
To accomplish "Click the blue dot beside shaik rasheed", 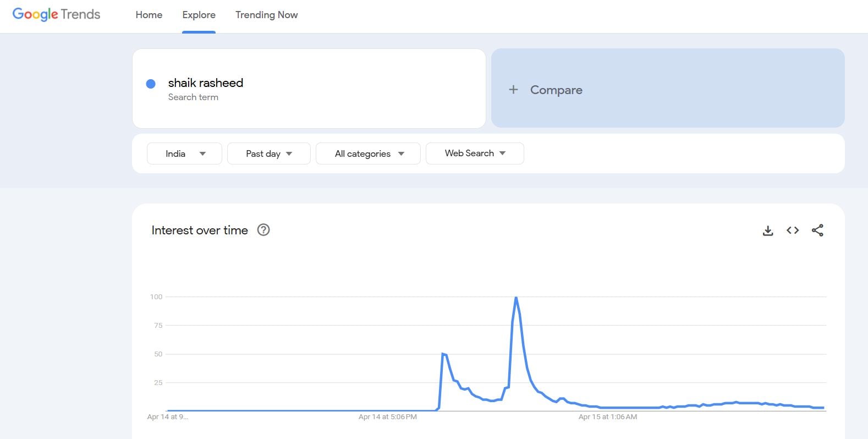I will (151, 84).
